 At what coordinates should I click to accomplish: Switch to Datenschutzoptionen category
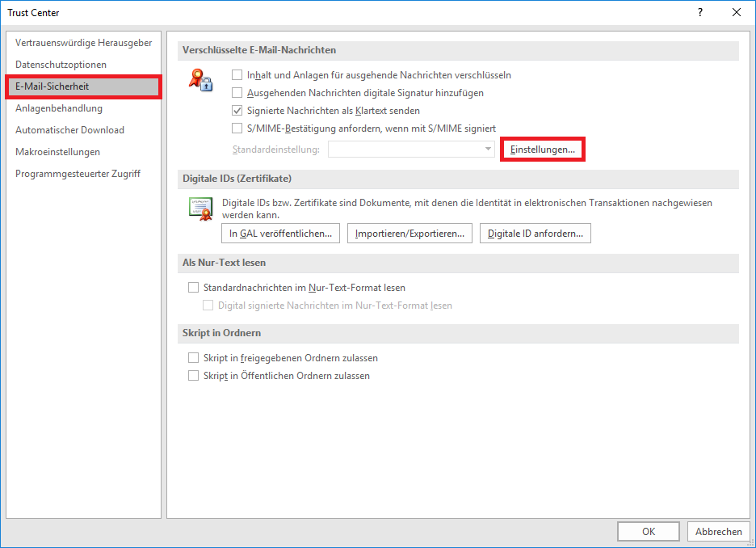61,65
